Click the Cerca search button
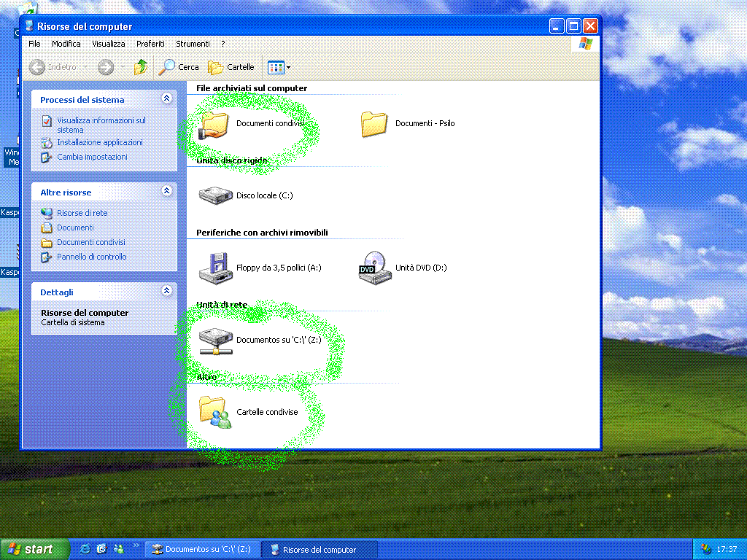 179,67
